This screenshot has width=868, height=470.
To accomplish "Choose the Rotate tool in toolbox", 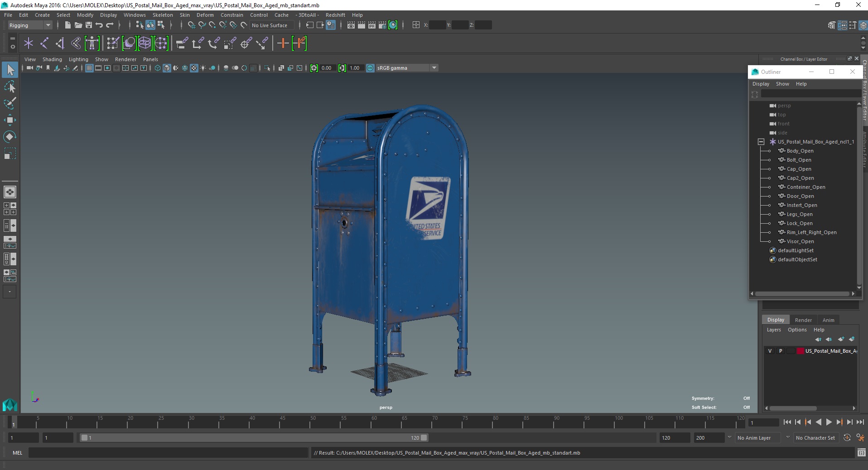I will 10,137.
